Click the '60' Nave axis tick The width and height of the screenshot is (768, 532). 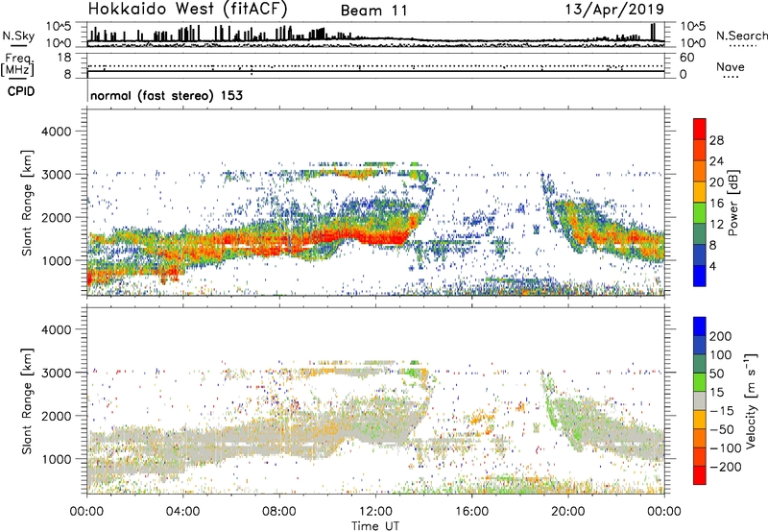coord(686,58)
